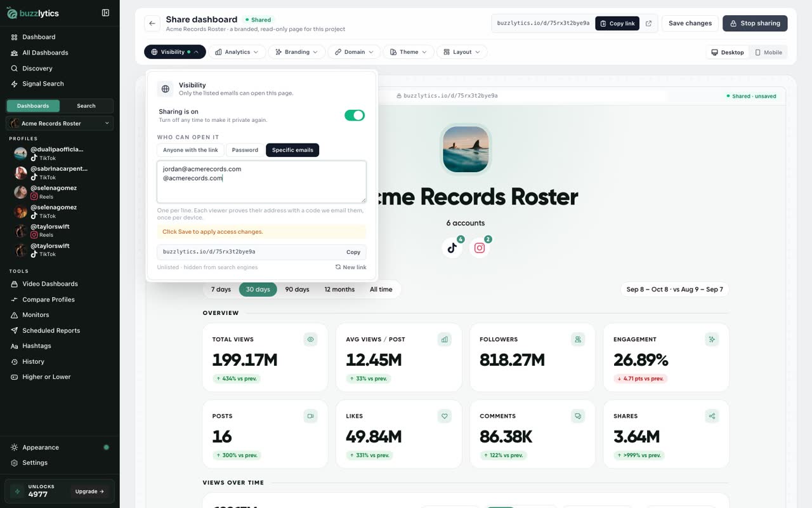Click the allowed emails text area
Screen dimensions: 812x508
[x=261, y=182]
